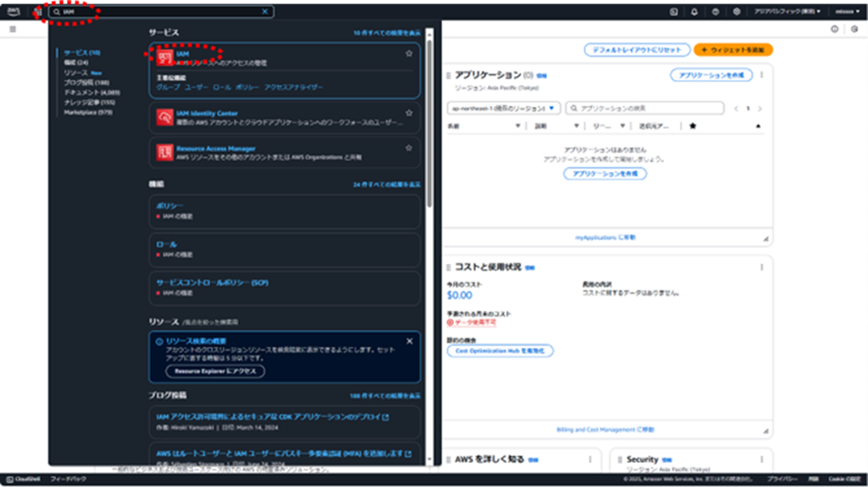This screenshot has height=487, width=868.
Task: Click the IAM service icon
Action: (164, 57)
